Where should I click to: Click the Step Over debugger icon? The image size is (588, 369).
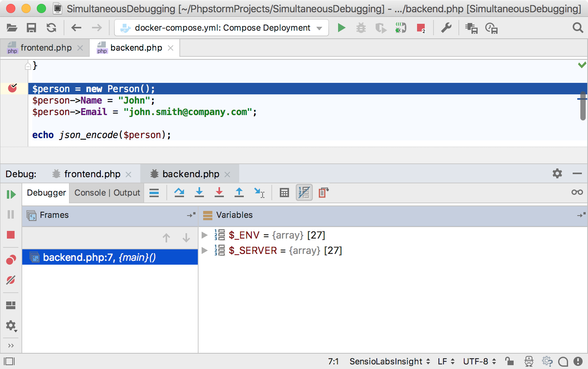[x=179, y=193]
